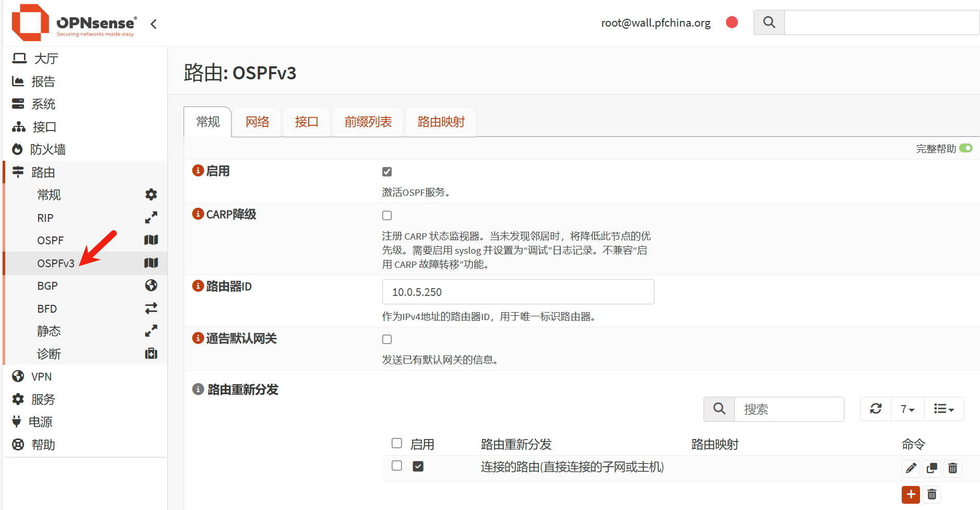980x510 pixels.
Task: Open the rows-per-page dropdown showing 7
Action: point(908,409)
